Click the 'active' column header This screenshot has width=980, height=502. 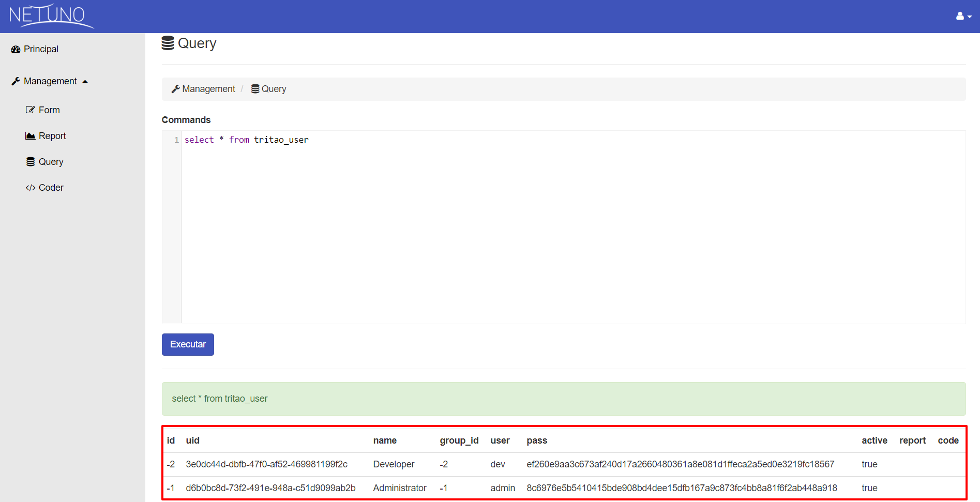[875, 440]
